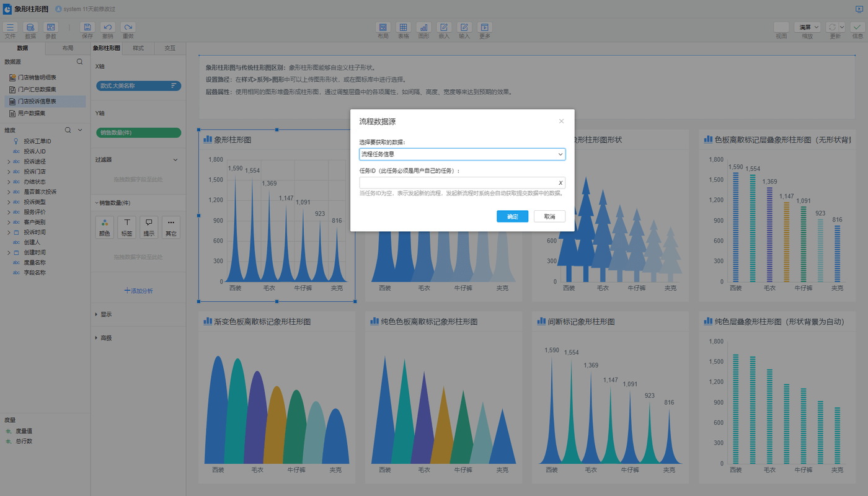The image size is (868, 496).
Task: Expand the 显示 section
Action: [x=96, y=315]
